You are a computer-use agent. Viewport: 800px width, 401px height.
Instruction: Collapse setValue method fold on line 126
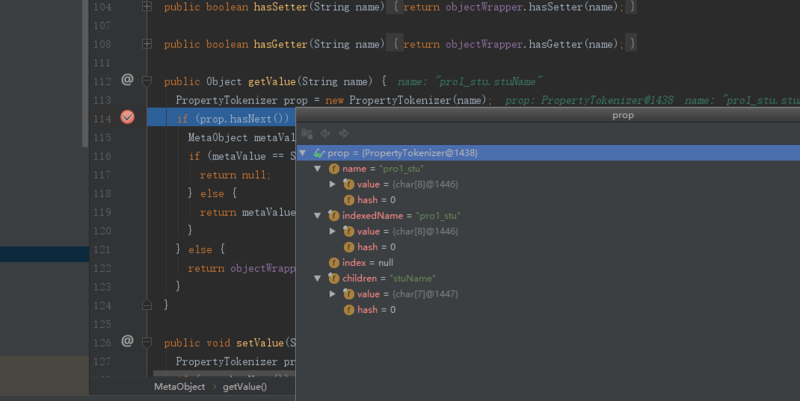point(147,342)
